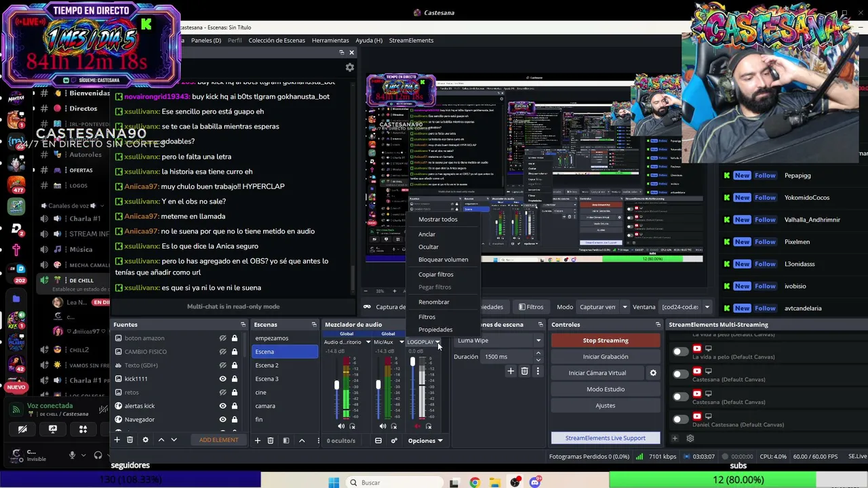Hide the Navegador source
Viewport: 868px width, 488px height.
[x=222, y=420]
